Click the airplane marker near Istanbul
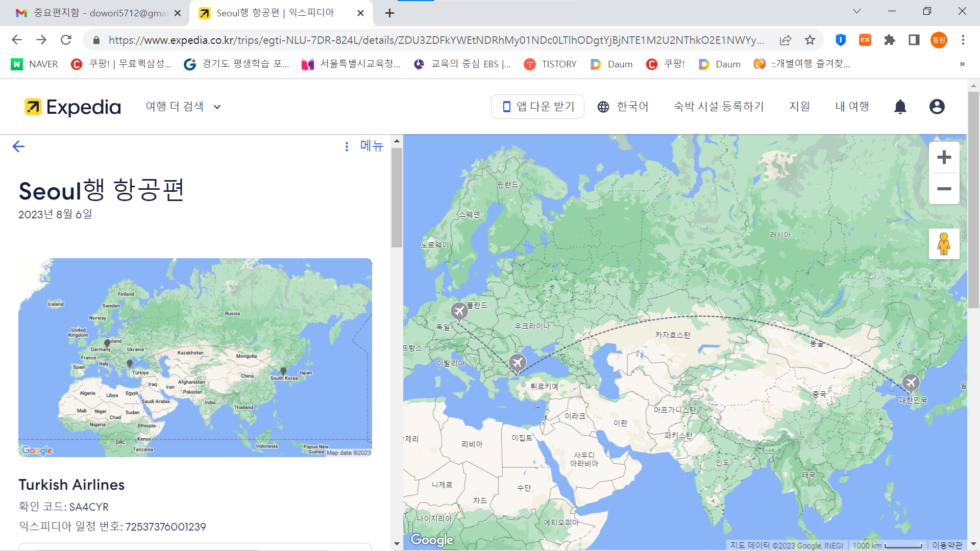The height and width of the screenshot is (551, 980). pos(518,363)
